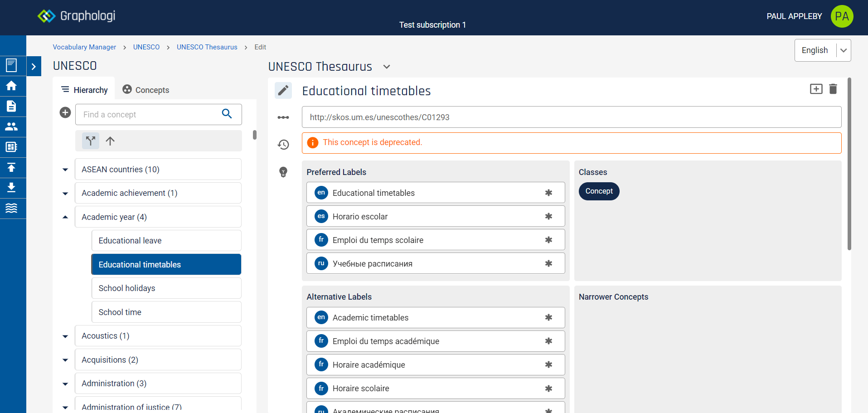Click the lightbulb suggestions icon
This screenshot has height=413, width=868.
[283, 172]
